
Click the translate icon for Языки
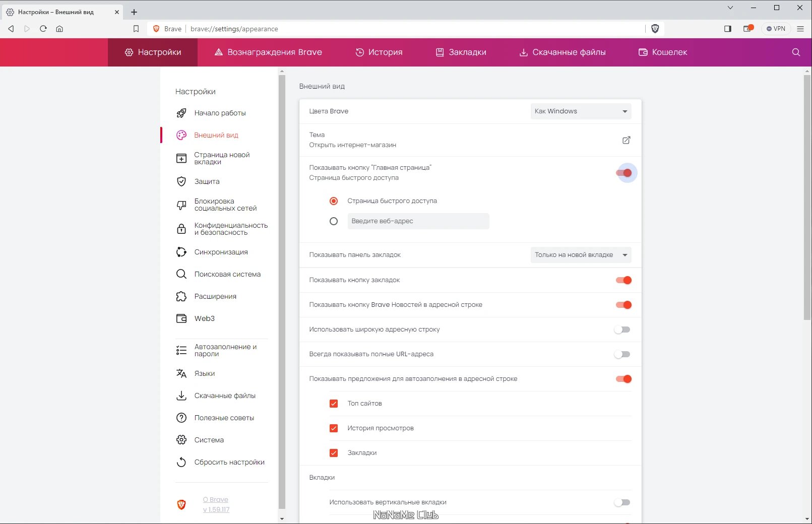click(181, 373)
